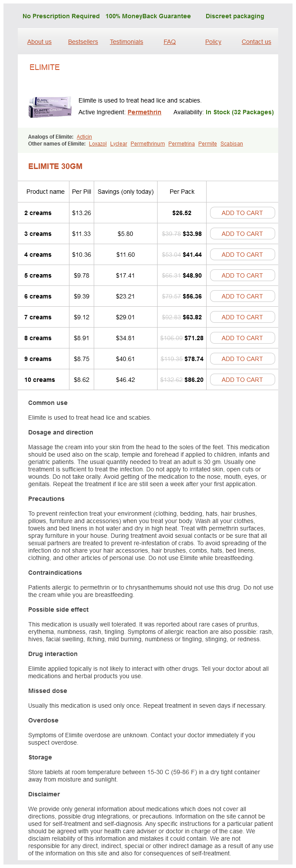Click the Permethrinum link
The image size is (296, 868).
pos(148,144)
